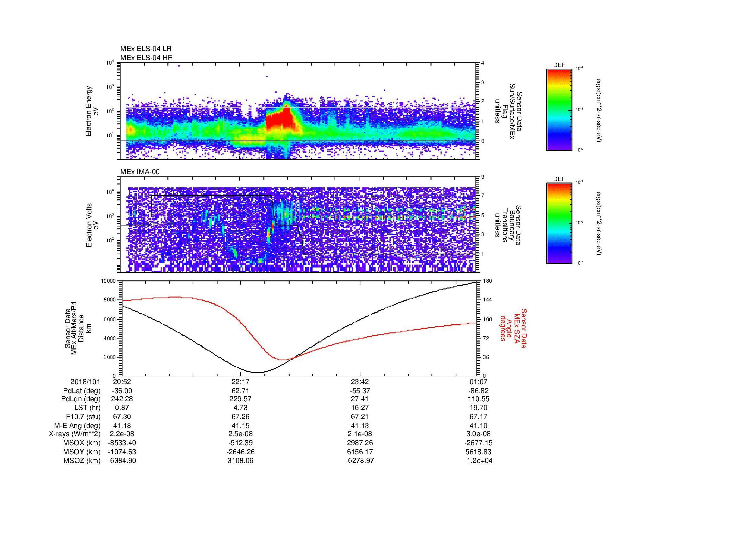
Task: Click the MSOX value 2987.26
Action: (x=360, y=443)
